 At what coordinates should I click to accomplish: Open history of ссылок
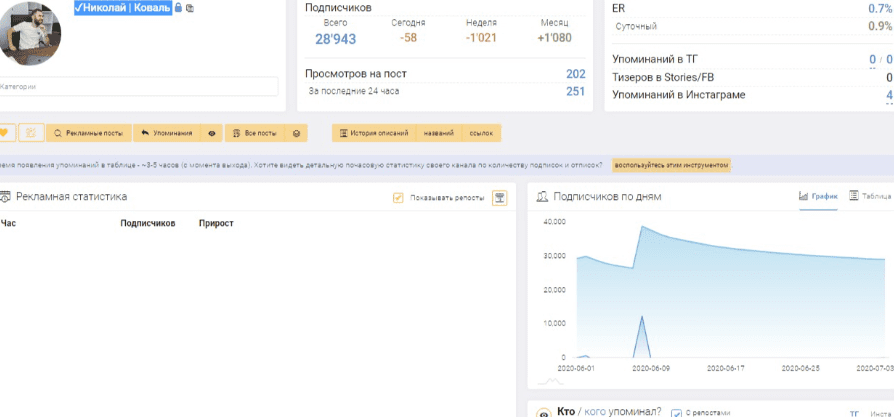481,133
